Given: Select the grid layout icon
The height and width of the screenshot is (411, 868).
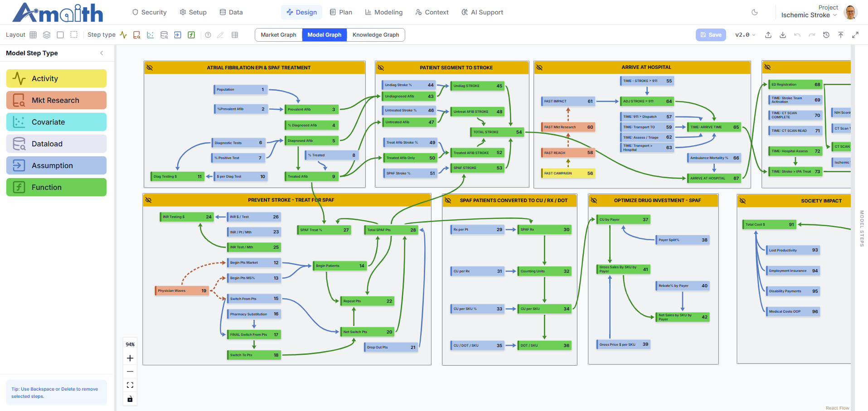Looking at the screenshot, I should coord(33,35).
